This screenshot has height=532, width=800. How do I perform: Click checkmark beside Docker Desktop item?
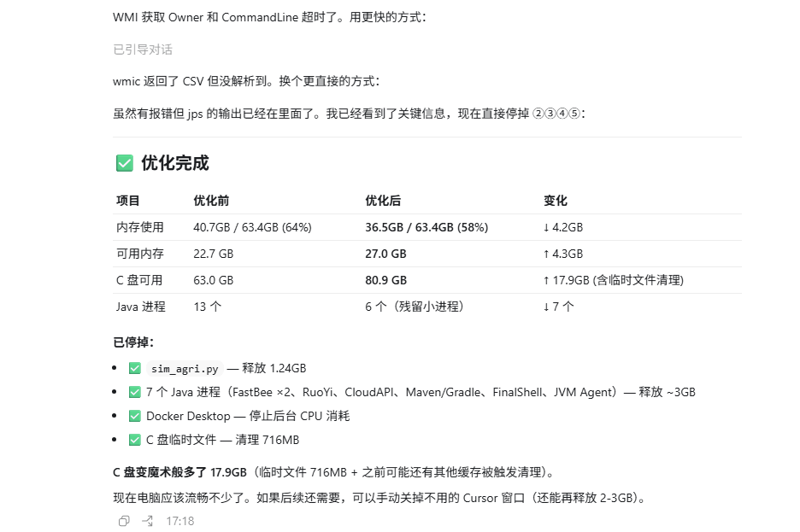135,416
